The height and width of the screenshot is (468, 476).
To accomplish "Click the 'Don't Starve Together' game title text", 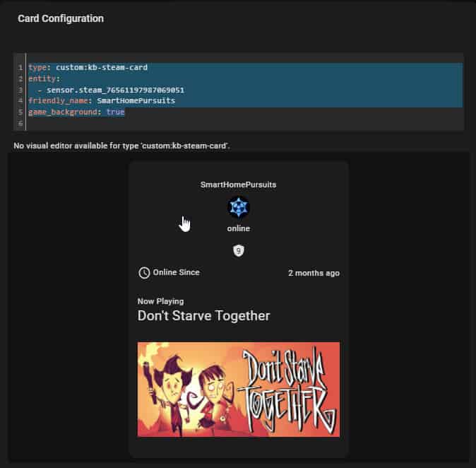I will [x=203, y=315].
